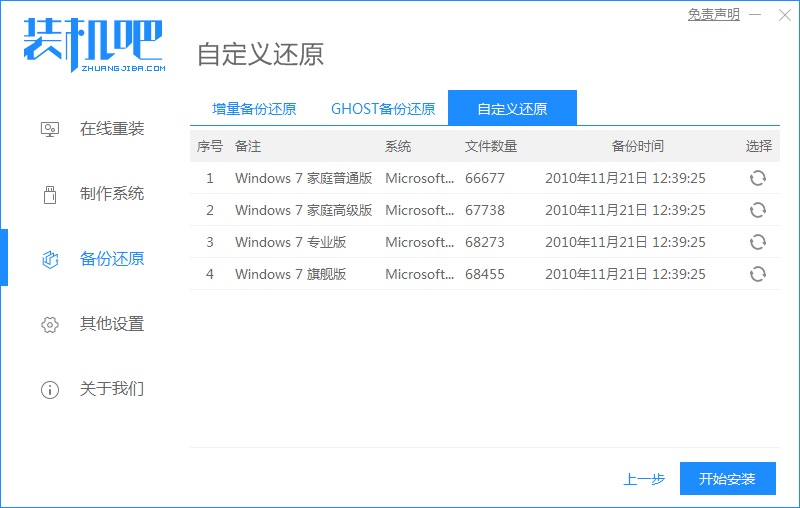Click the 文件数量 column header

[491, 146]
